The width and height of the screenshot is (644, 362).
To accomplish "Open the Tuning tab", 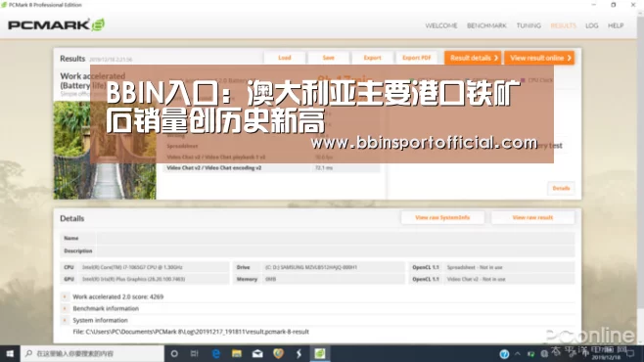I will point(529,25).
